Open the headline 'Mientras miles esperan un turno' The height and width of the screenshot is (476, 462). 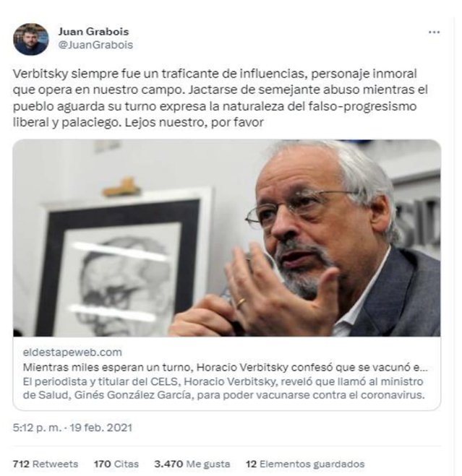(226, 367)
